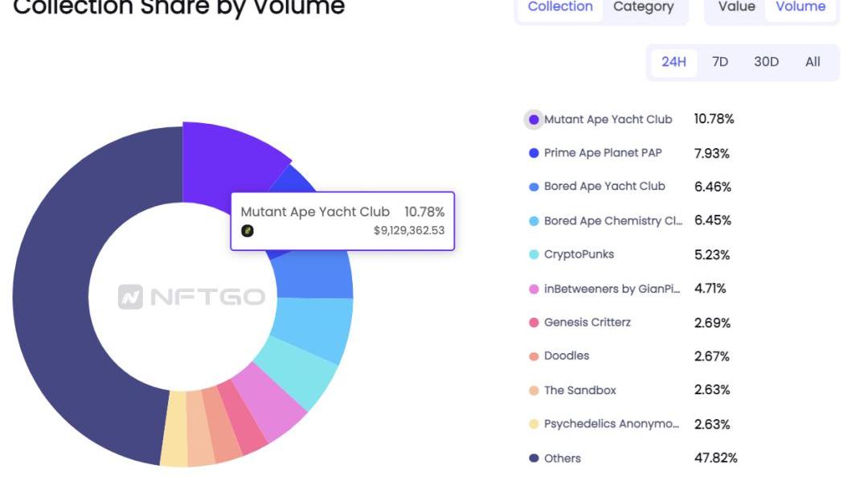Click the Doodles legend dot
The width and height of the screenshot is (868, 477).
[x=534, y=356]
